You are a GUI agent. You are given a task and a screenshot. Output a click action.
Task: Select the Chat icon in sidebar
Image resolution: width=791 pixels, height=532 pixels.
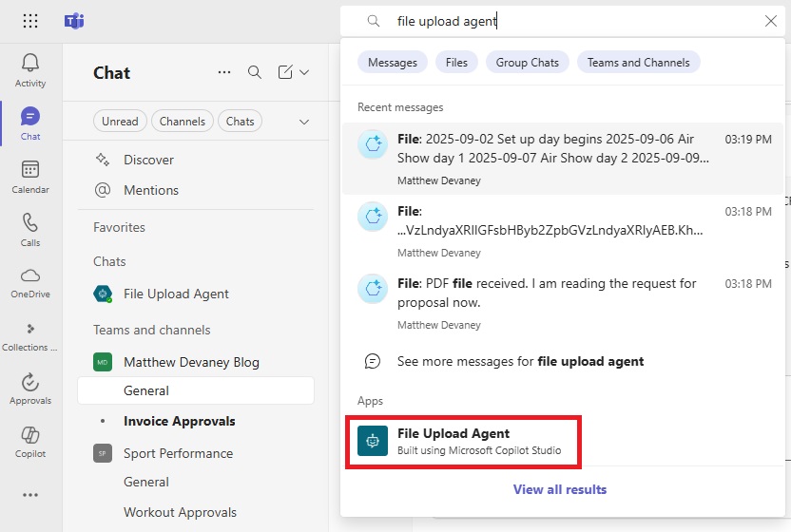pos(30,116)
